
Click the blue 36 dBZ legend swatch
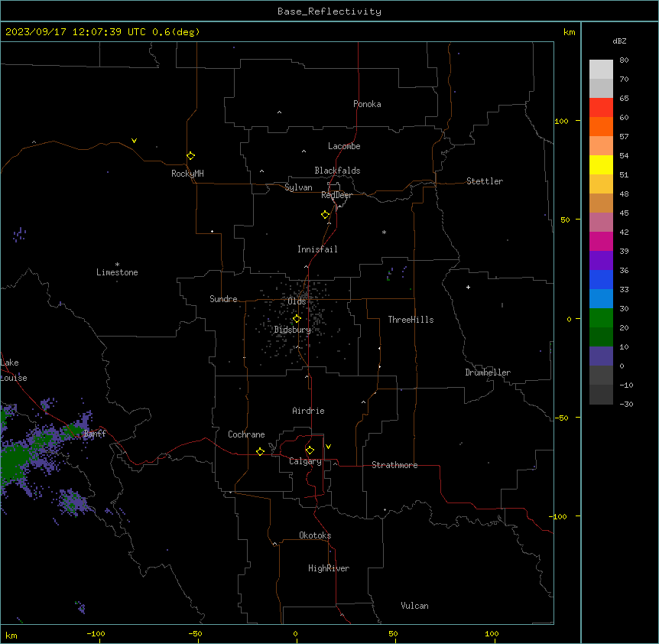click(601, 279)
